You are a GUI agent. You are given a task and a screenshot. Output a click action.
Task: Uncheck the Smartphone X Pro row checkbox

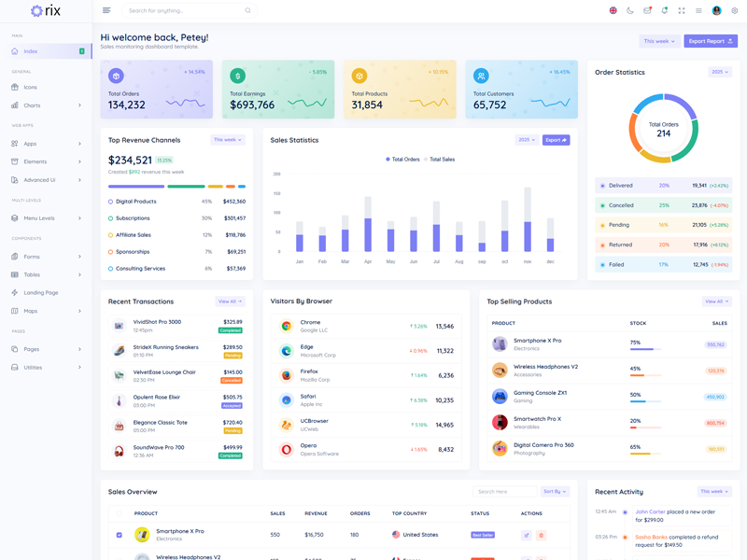point(119,535)
